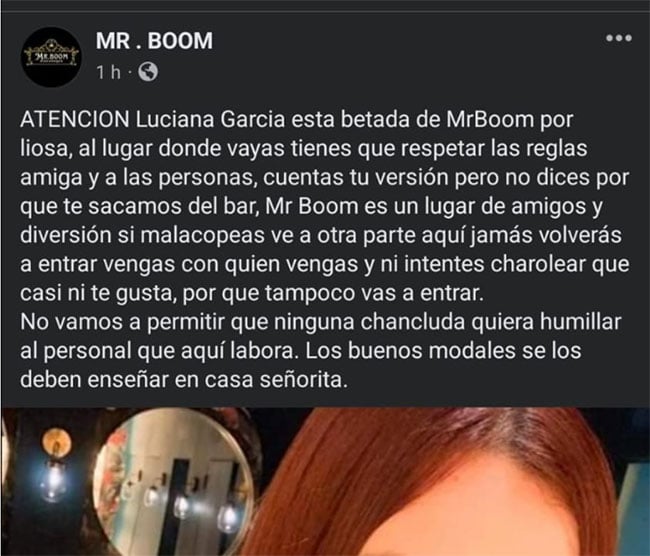Click the round mirror in the photo
The width and height of the screenshot is (650, 556).
click(x=173, y=483)
